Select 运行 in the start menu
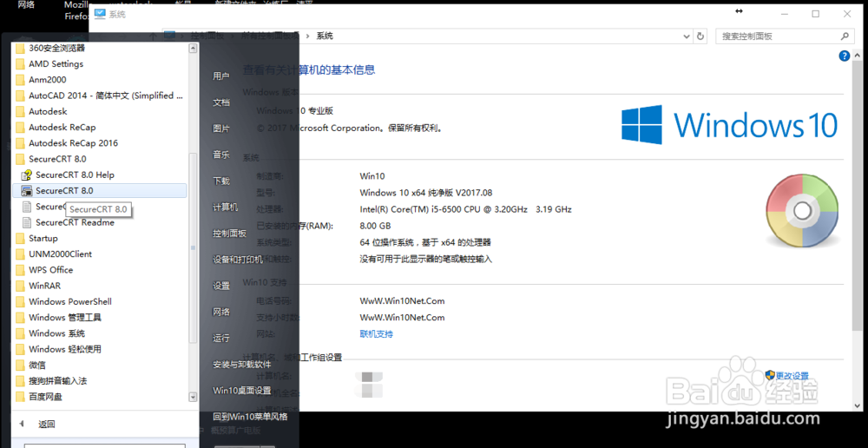The image size is (868, 448). (220, 339)
